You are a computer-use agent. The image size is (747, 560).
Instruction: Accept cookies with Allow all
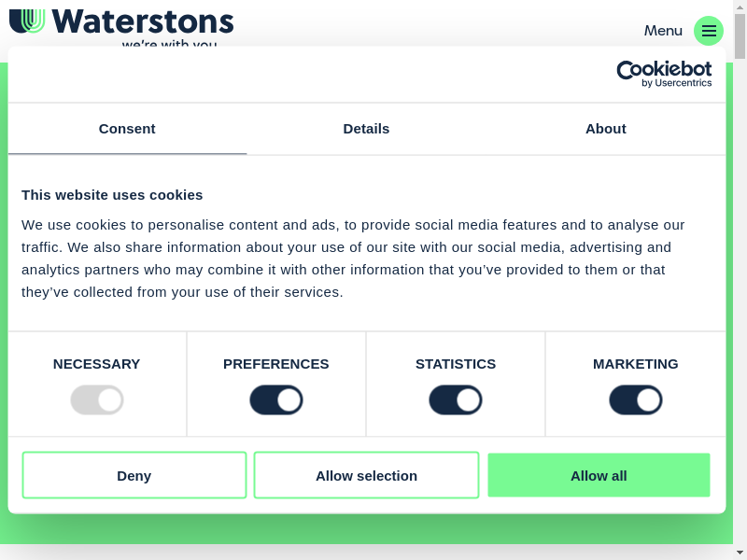click(x=599, y=476)
